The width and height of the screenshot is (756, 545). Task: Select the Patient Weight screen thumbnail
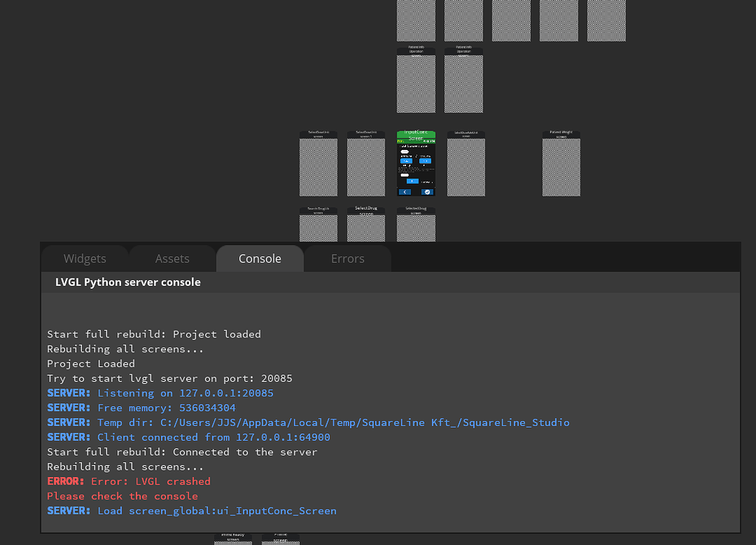pyautogui.click(x=561, y=167)
